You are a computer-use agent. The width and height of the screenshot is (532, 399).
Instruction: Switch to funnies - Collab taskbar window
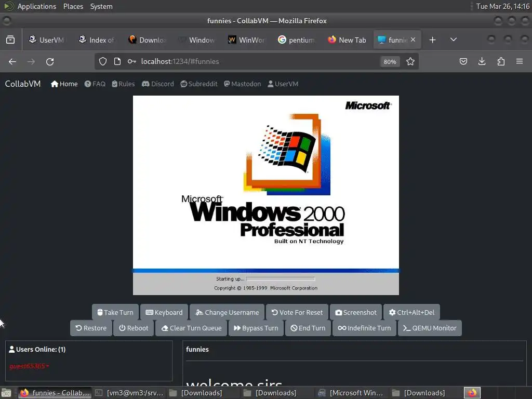(55, 393)
